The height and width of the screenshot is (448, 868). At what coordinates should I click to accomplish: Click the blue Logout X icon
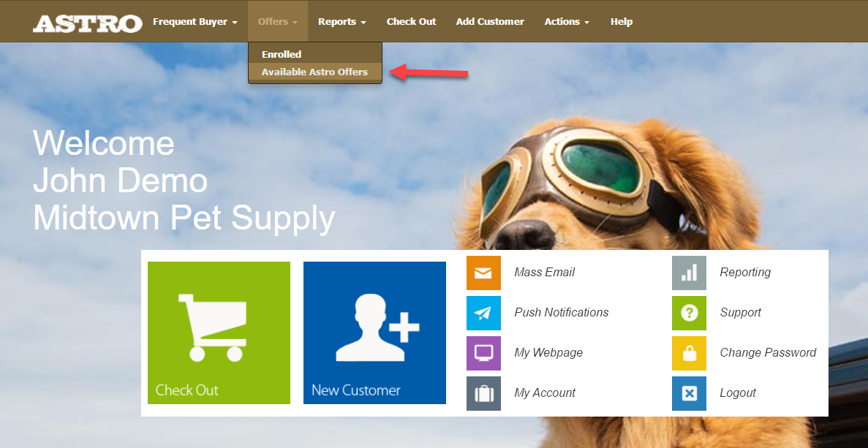pos(689,393)
